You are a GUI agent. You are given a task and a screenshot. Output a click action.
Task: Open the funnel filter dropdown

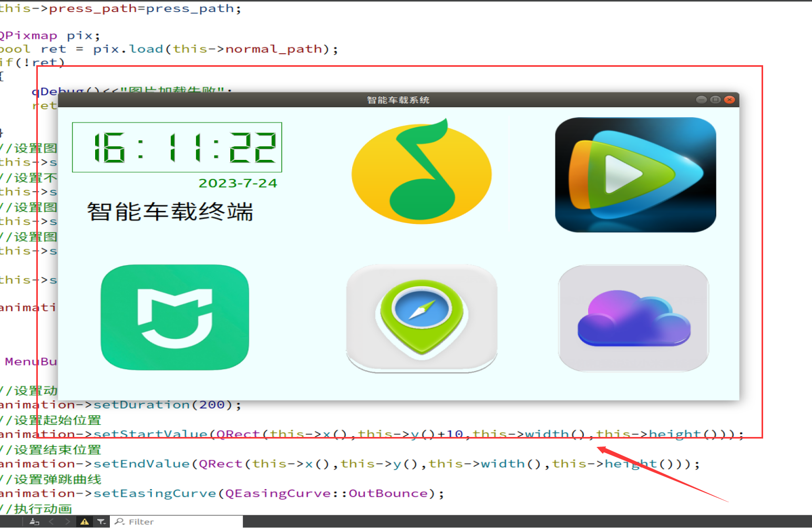click(101, 522)
